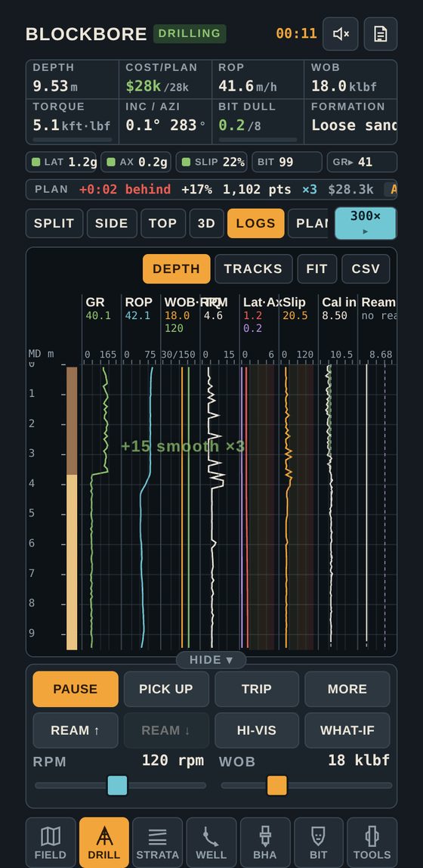
Task: Open the Bit tab
Action: (319, 842)
